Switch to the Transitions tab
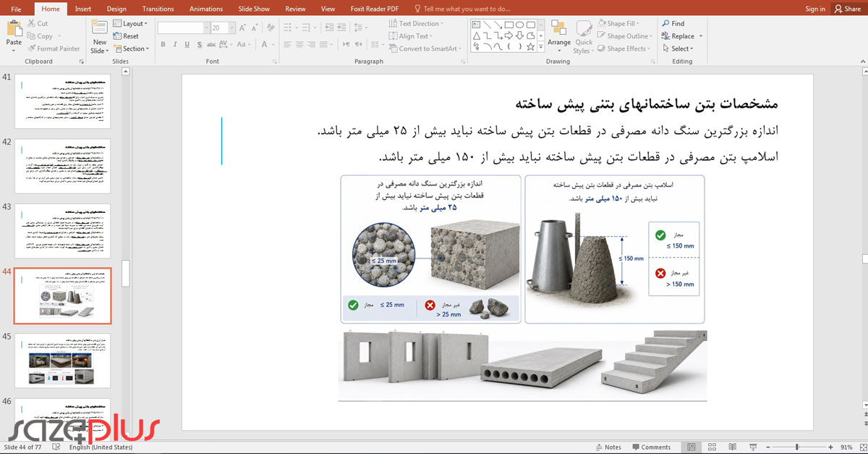Screen dimensions: 868x454 click(x=158, y=9)
